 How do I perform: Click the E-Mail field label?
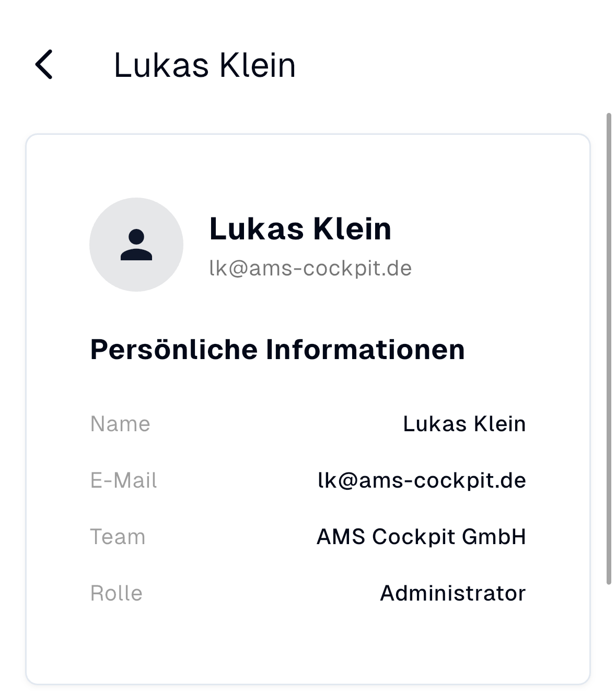click(x=123, y=480)
